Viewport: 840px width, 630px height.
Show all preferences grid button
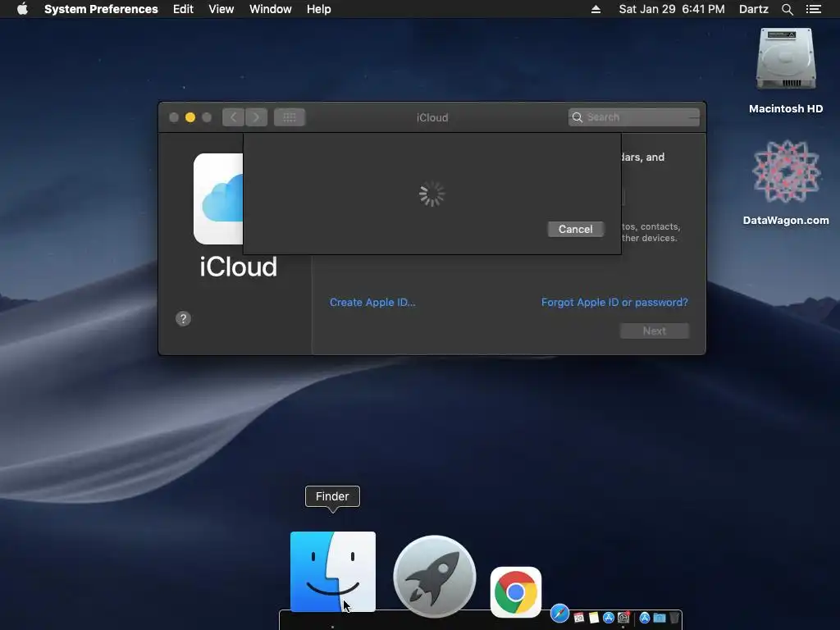290,117
